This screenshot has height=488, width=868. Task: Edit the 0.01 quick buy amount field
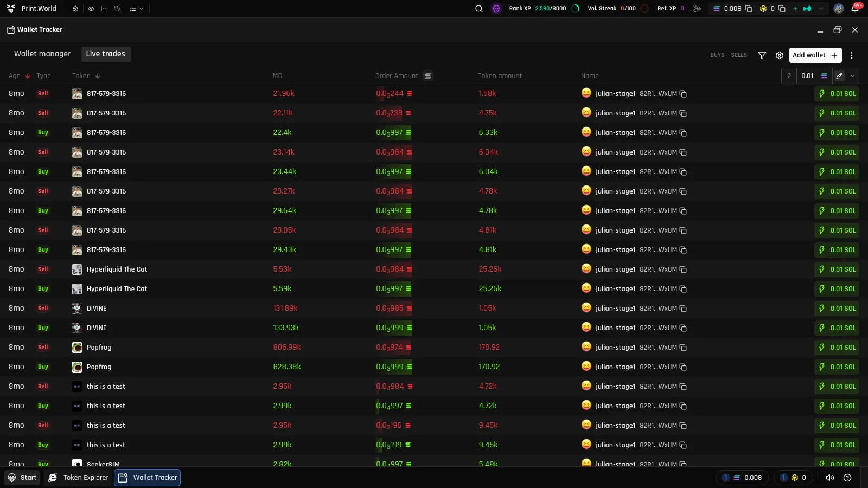(808, 76)
